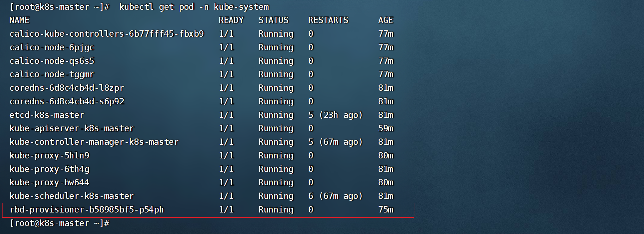Click the calico-node-qs6s5 pod name
Viewport: 644px width, 234px height.
click(x=52, y=61)
